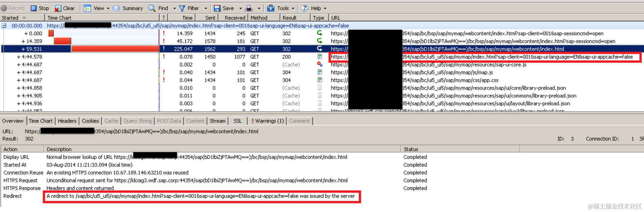This screenshot has width=644, height=212.
Task: Click the Description column header in details
Action: tap(222, 149)
